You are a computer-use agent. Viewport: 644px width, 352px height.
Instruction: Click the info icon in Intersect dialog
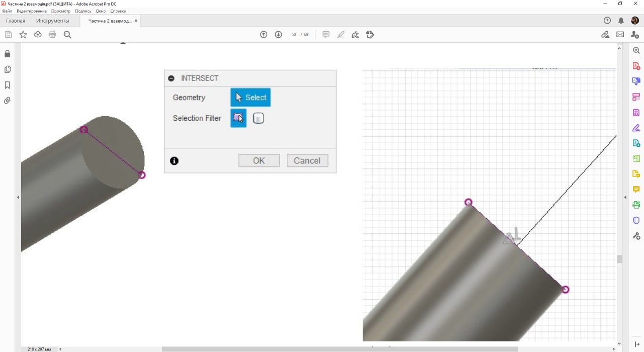(174, 161)
